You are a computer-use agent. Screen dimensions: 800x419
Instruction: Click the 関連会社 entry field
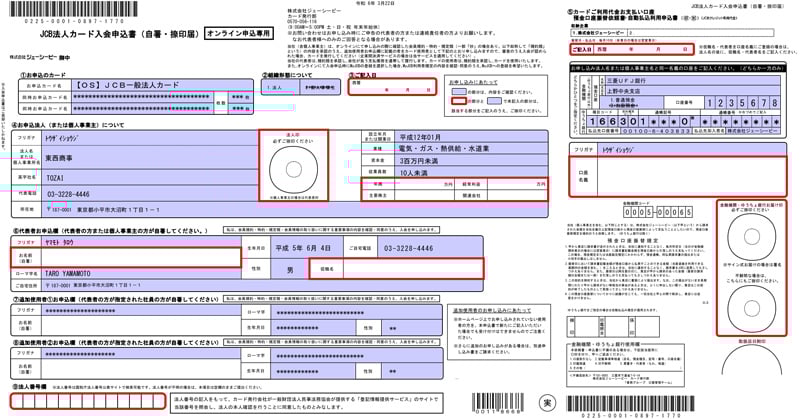pyautogui.click(x=517, y=195)
